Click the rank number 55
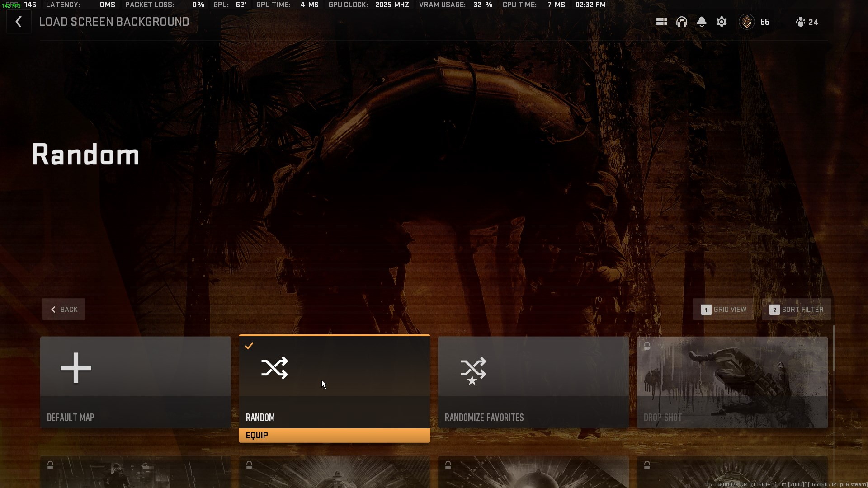The image size is (868, 488). pos(764,22)
